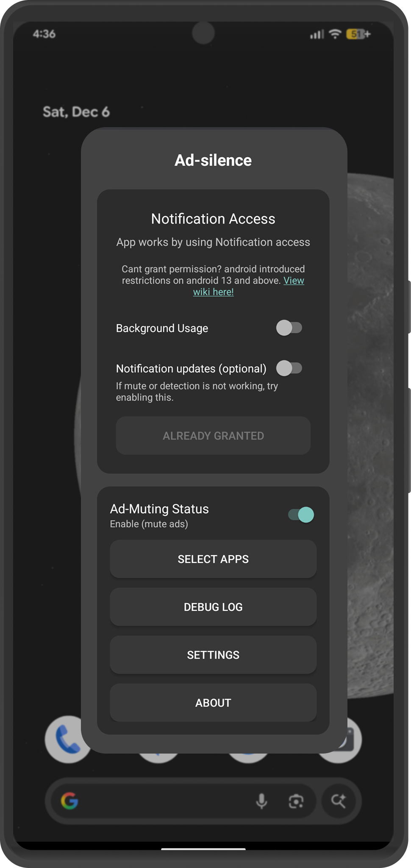Screen dimensions: 411x868
Task: Tap the home gesture navigation bar
Action: (x=203, y=849)
